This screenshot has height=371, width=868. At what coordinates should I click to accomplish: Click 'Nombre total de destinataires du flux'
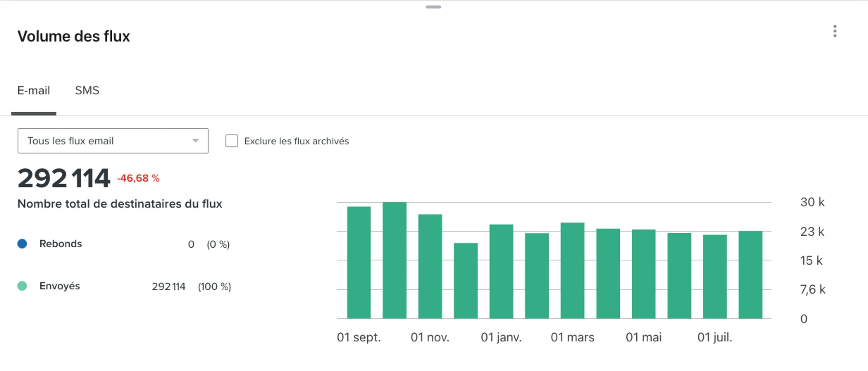(x=120, y=204)
